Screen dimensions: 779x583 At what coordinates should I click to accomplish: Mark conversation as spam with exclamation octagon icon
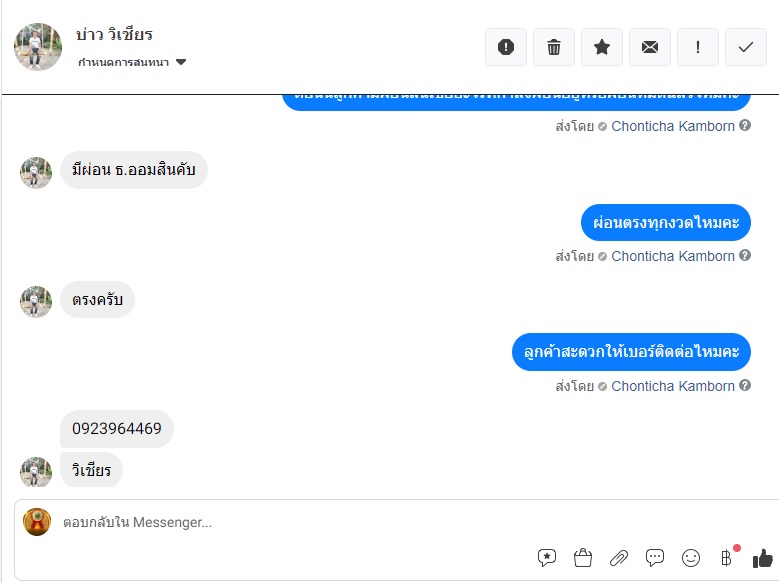pos(506,47)
